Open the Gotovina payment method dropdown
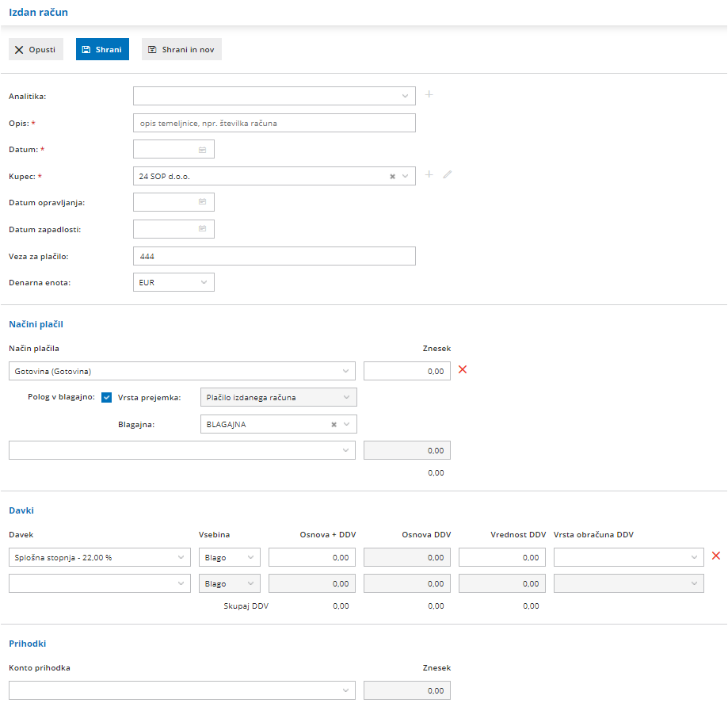The width and height of the screenshot is (728, 703). [x=182, y=371]
